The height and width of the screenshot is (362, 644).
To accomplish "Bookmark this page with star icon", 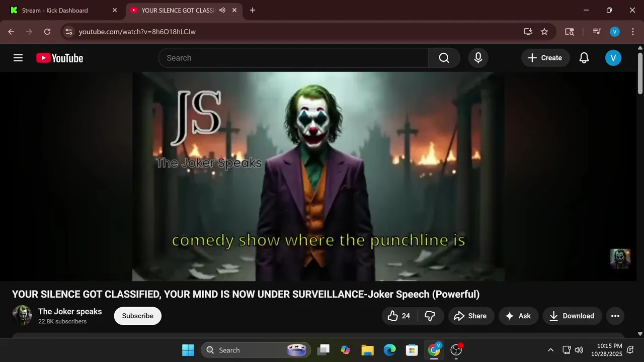I will [544, 32].
